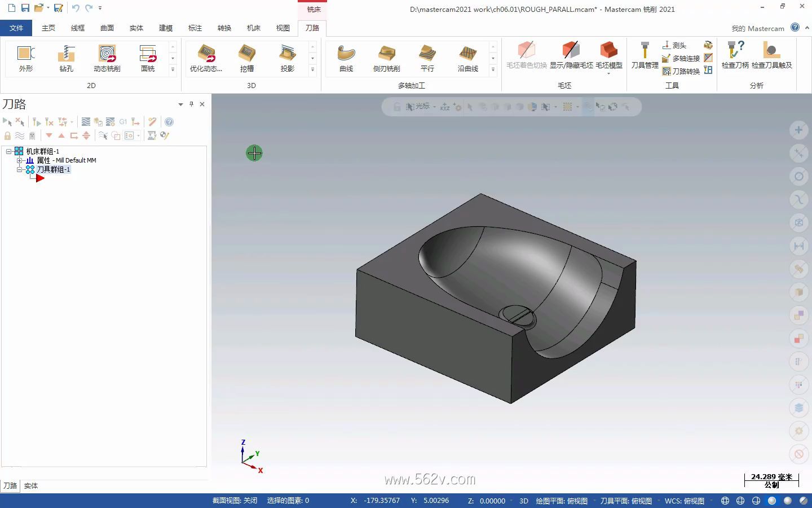This screenshot has height=508, width=812.
Task: Click the G1 post operations icon
Action: (123, 122)
